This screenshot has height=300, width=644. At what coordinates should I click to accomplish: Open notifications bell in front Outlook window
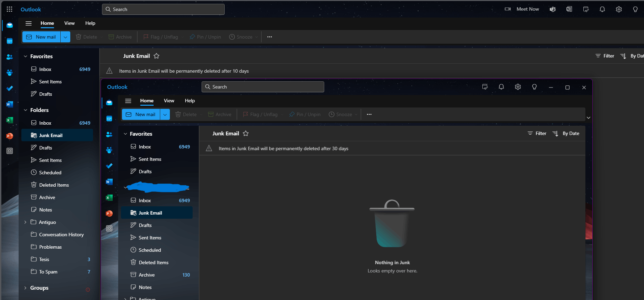(x=501, y=87)
